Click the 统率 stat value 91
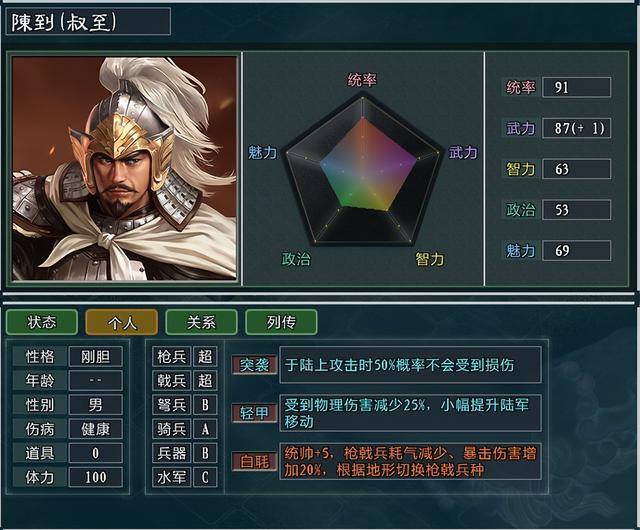This screenshot has width=640, height=530. (576, 87)
